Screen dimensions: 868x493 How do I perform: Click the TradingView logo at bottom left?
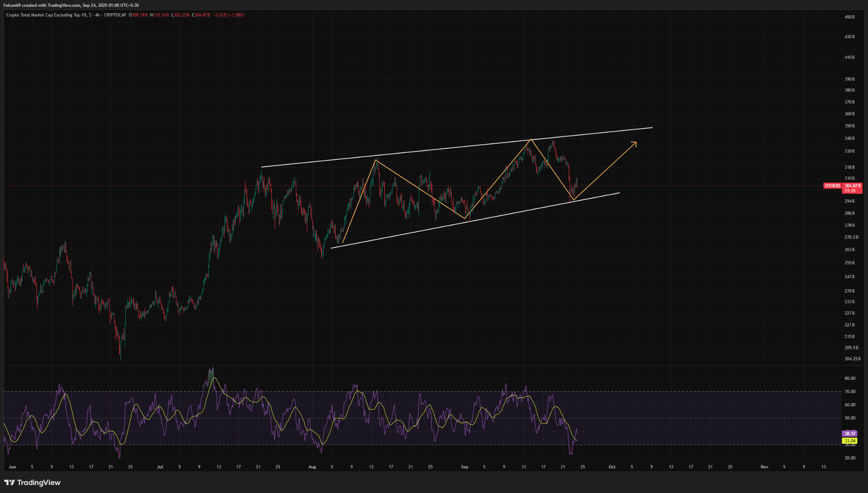click(33, 482)
